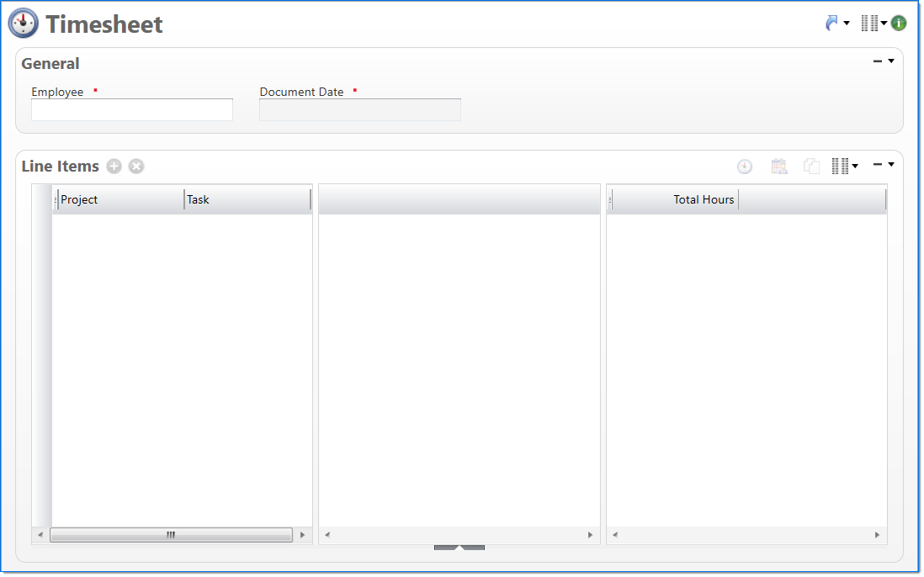Click the clock icon in Line Items toolbar
Screen dimensions: 924x577
click(745, 167)
